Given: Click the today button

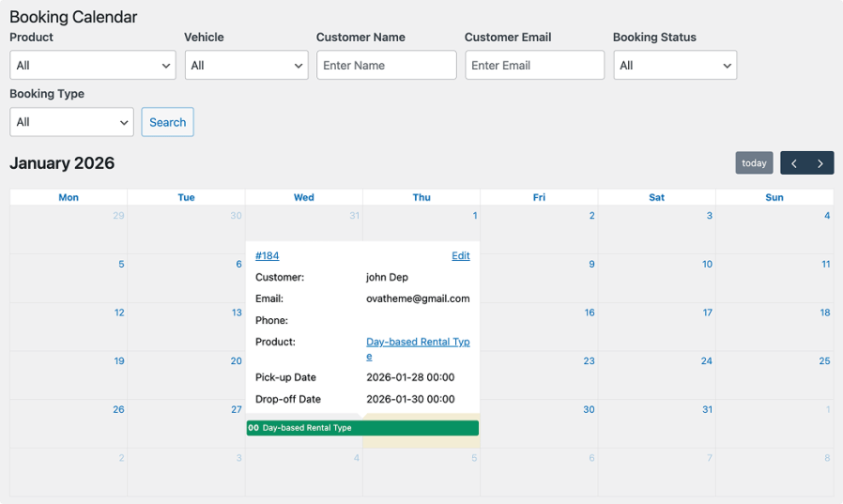Looking at the screenshot, I should (754, 163).
